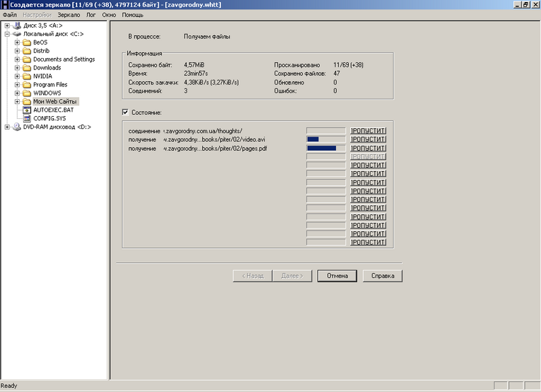The height and width of the screenshot is (392, 541).
Task: Click the AUTOEXEC.BAT file icon
Action: point(27,110)
